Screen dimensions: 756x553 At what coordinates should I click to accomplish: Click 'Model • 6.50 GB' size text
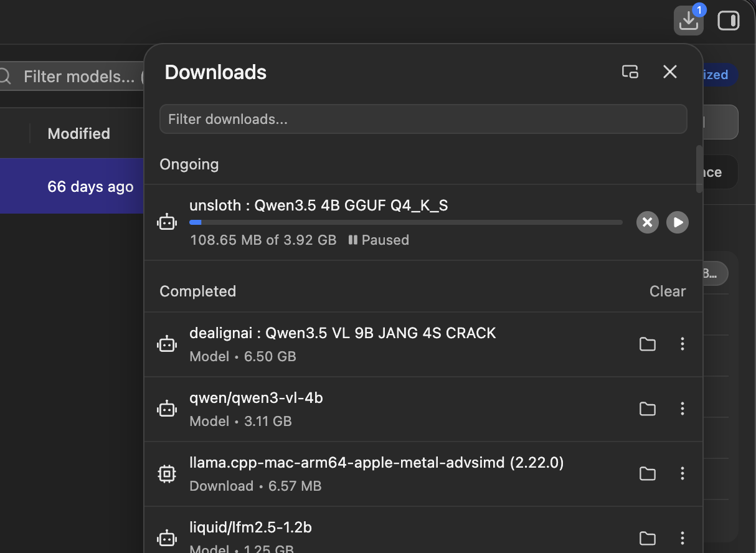(x=243, y=357)
